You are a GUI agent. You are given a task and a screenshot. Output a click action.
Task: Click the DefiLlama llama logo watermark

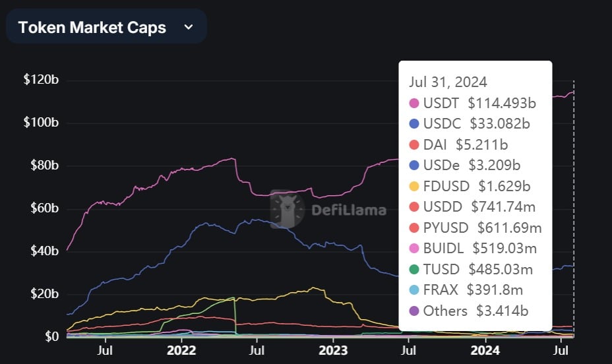click(288, 209)
